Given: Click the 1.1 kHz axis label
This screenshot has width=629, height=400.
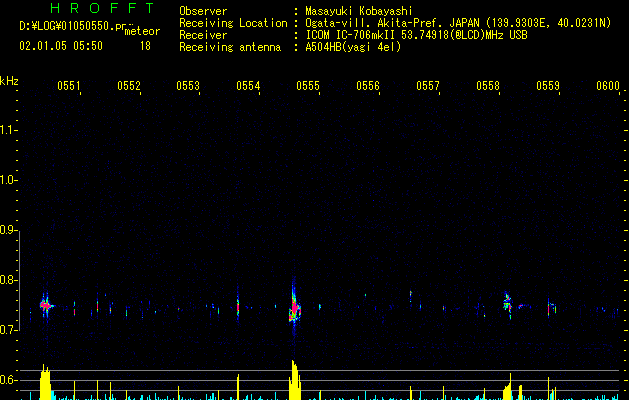Looking at the screenshot, I should 8,130.
